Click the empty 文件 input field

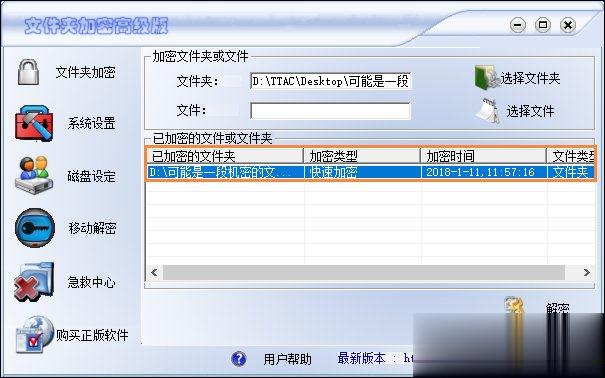[x=330, y=111]
